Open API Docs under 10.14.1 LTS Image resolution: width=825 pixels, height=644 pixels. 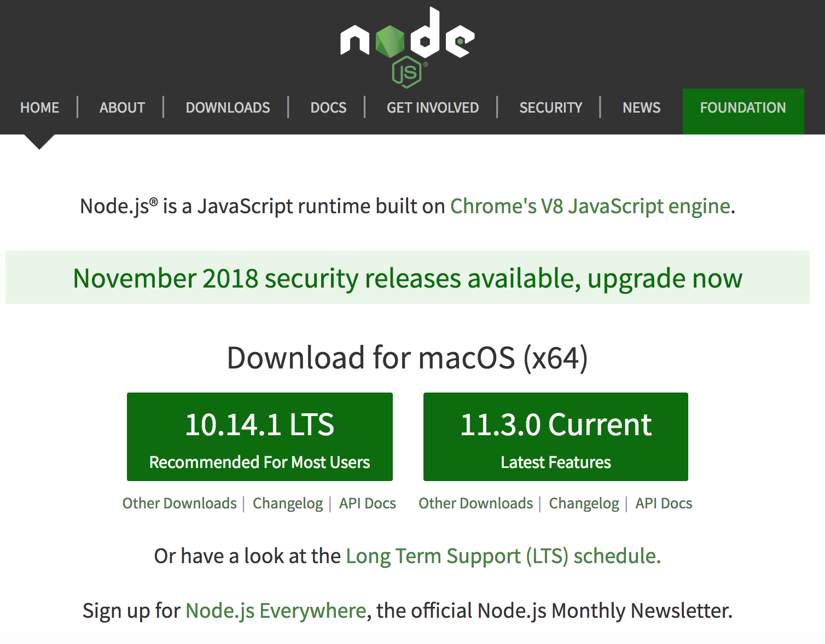[x=368, y=503]
